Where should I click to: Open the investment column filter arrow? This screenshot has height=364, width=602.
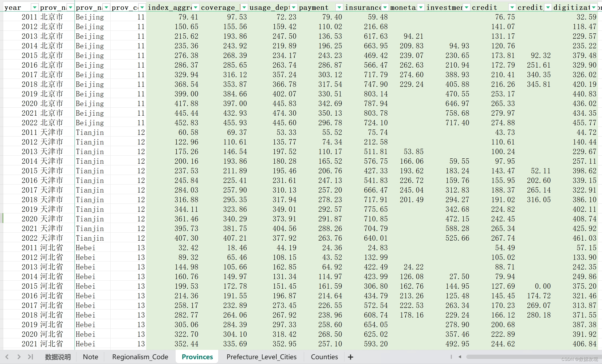pyautogui.click(x=467, y=7)
